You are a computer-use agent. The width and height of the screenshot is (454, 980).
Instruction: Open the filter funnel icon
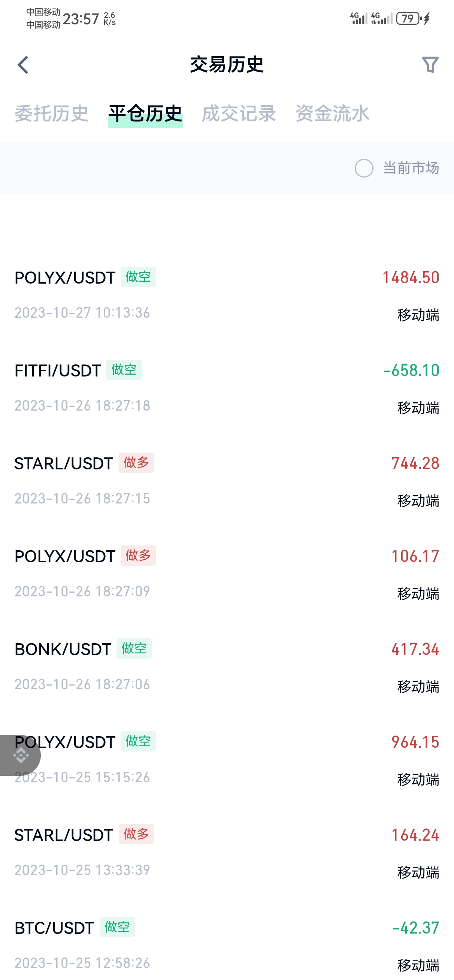(430, 65)
